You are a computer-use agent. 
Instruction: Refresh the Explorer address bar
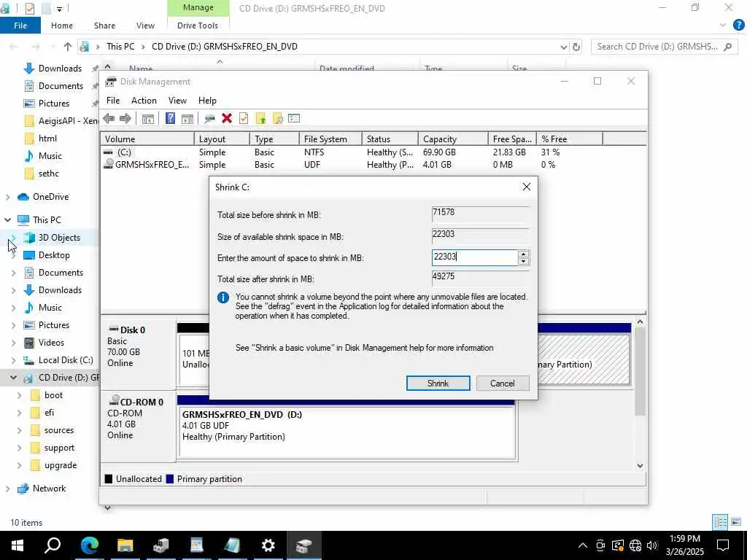[576, 47]
